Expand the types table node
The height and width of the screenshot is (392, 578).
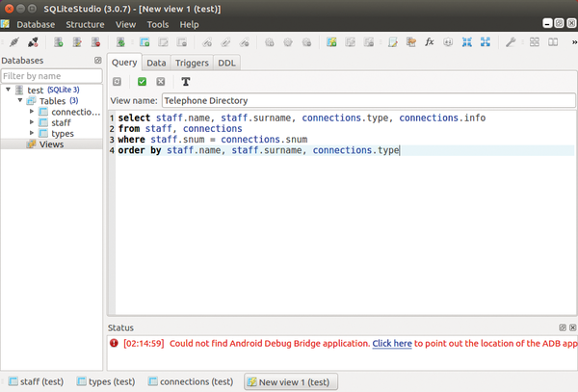pos(31,134)
